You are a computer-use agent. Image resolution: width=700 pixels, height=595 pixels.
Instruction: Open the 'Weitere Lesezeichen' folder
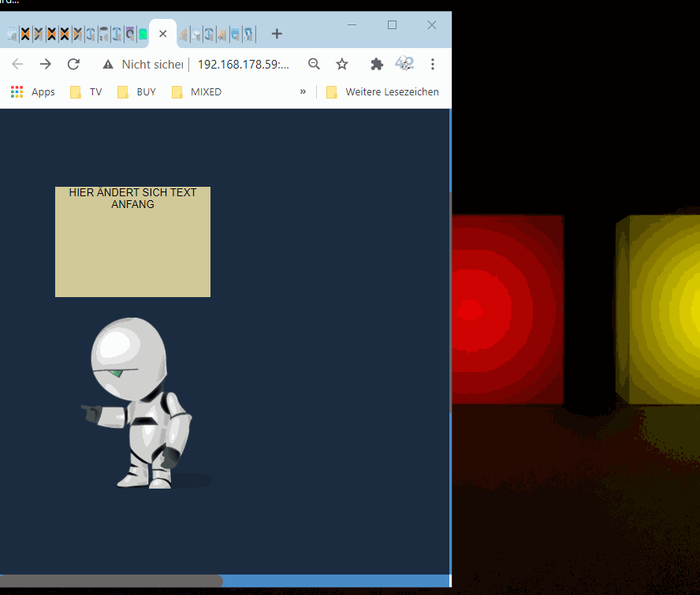tap(382, 91)
